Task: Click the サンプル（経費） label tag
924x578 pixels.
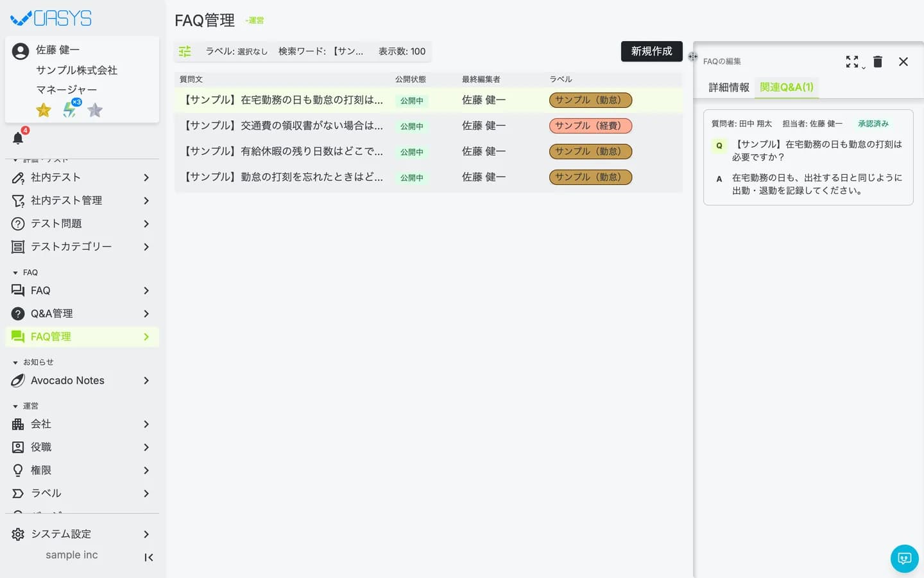Action: [590, 126]
